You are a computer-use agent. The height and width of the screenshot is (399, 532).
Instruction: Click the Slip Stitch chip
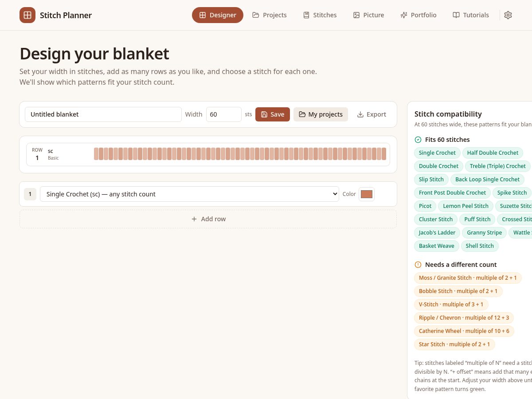click(431, 180)
